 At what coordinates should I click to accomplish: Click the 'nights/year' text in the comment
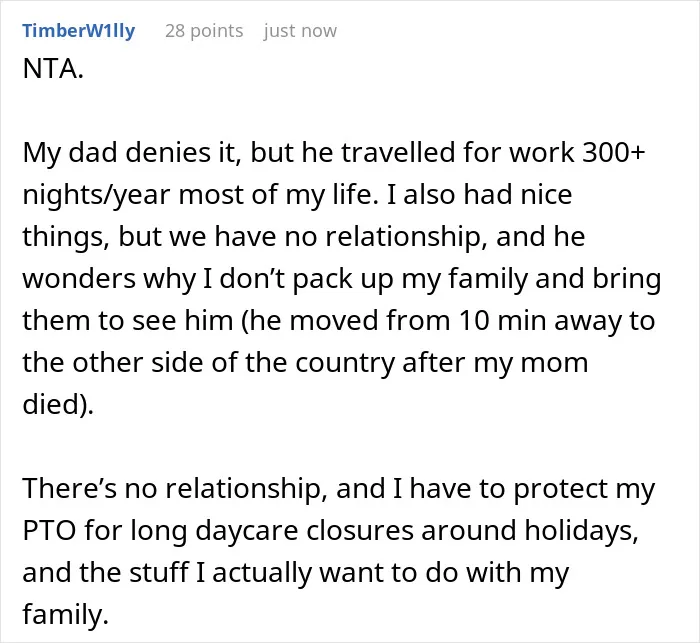coord(96,195)
